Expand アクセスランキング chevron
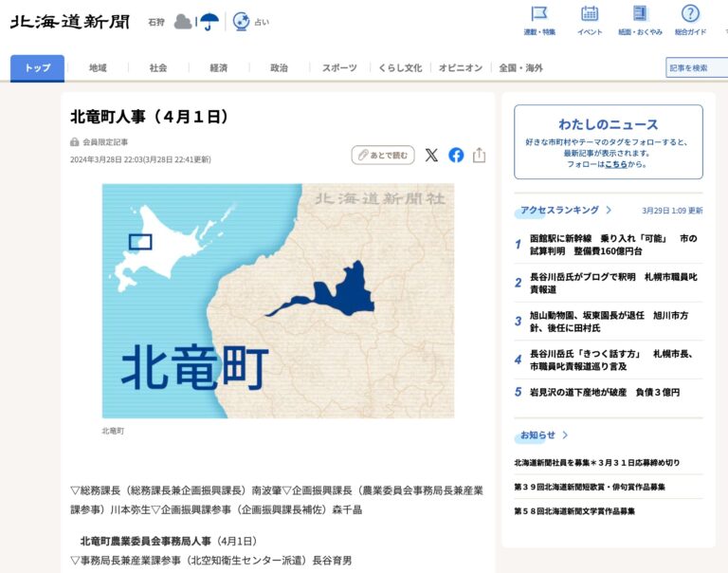This screenshot has width=728, height=573. coord(609,211)
